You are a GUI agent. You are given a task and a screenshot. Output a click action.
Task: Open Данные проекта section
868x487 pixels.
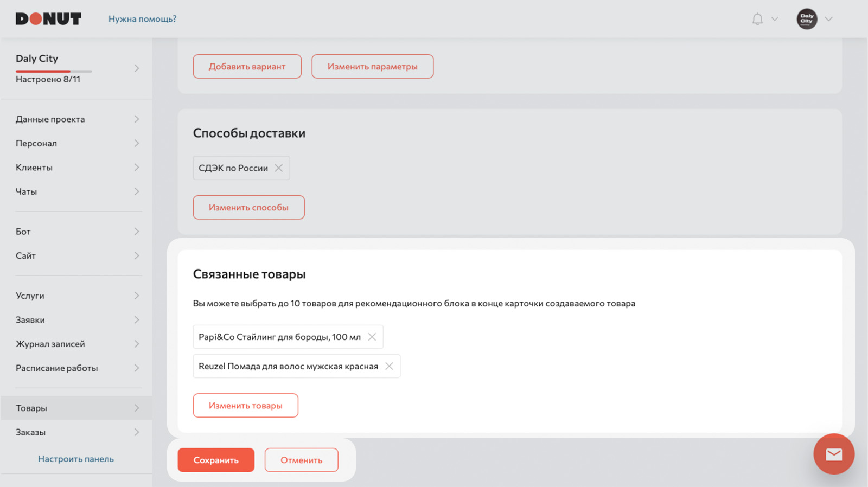[x=77, y=119]
